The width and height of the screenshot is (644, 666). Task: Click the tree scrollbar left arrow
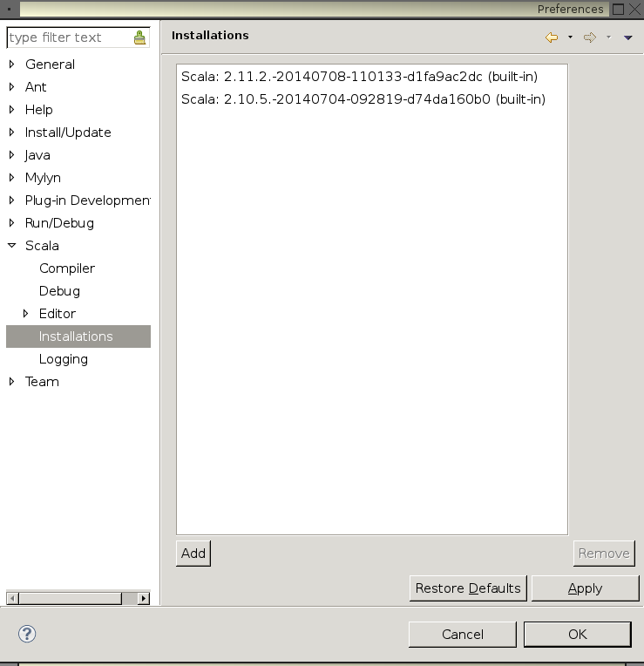pos(12,599)
